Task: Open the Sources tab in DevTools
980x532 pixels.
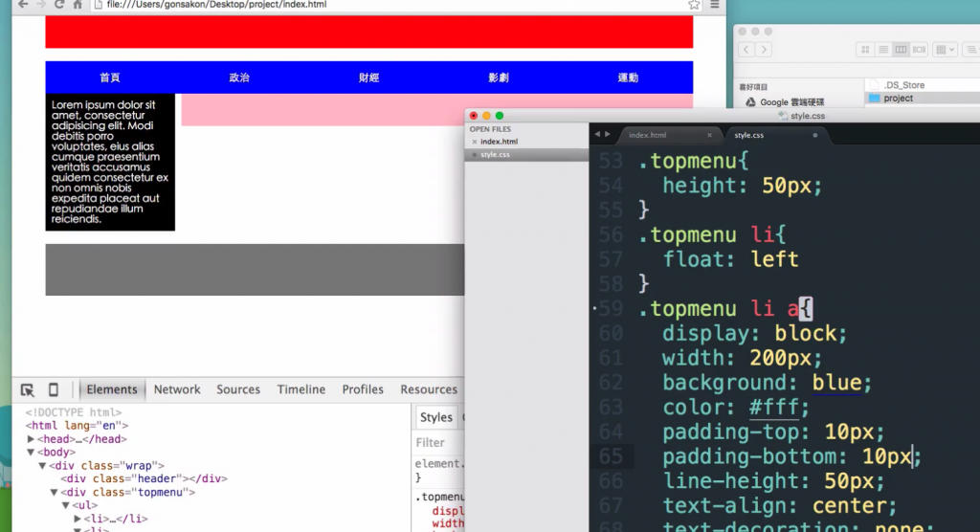Action: tap(238, 389)
